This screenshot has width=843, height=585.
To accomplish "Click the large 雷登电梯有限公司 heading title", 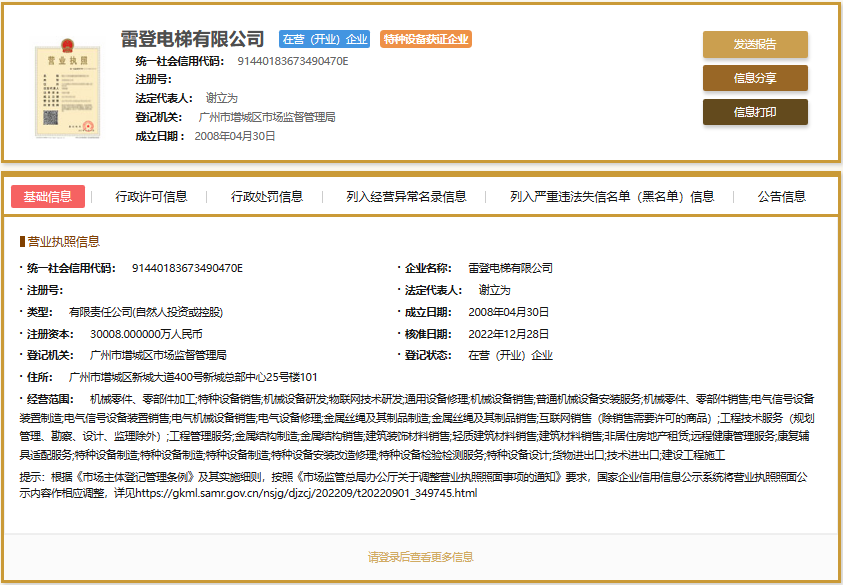I will click(192, 39).
